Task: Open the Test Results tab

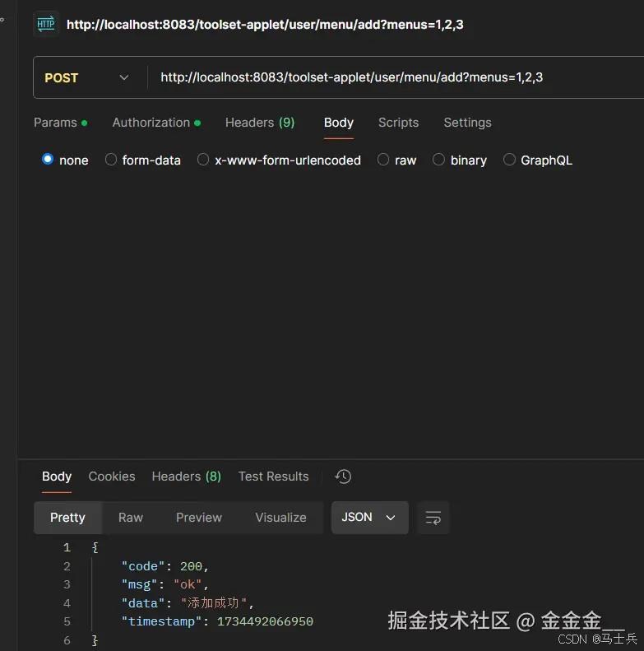Action: (x=273, y=477)
